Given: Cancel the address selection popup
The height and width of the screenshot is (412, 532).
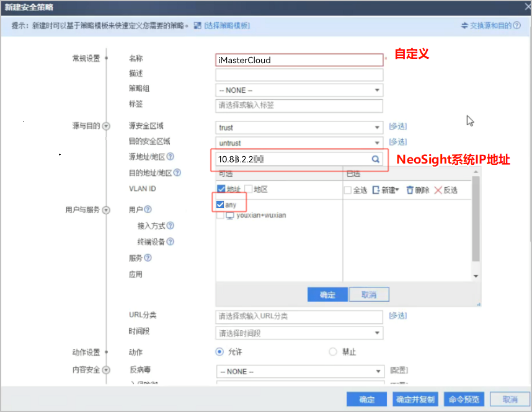Looking at the screenshot, I should [369, 294].
